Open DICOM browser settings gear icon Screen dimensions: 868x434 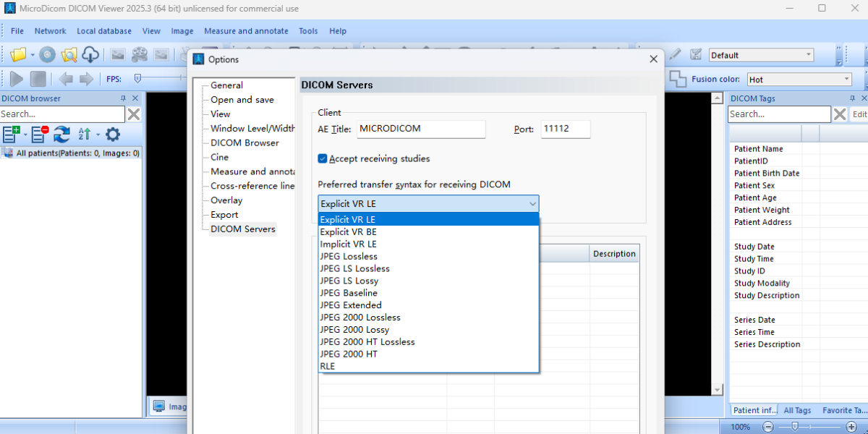pos(113,134)
